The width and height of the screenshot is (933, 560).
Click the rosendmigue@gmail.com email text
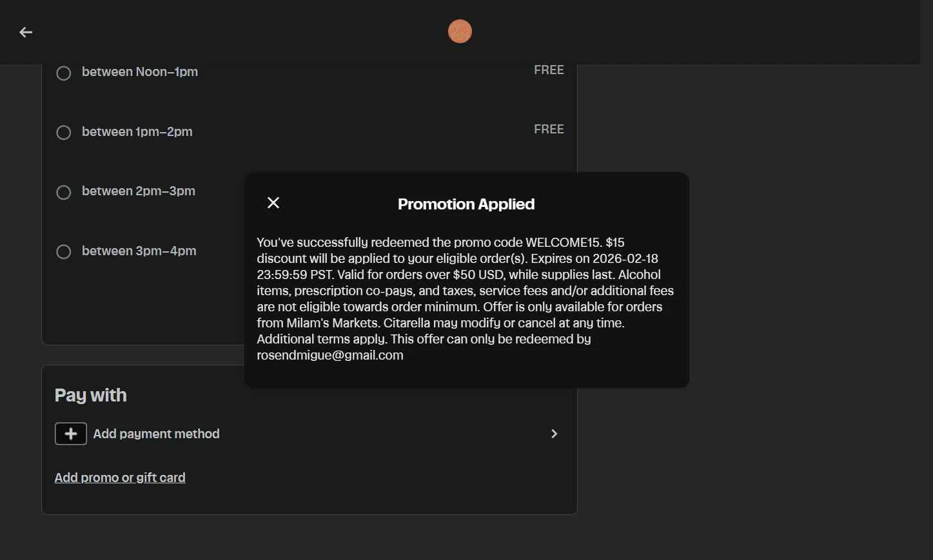coord(330,355)
